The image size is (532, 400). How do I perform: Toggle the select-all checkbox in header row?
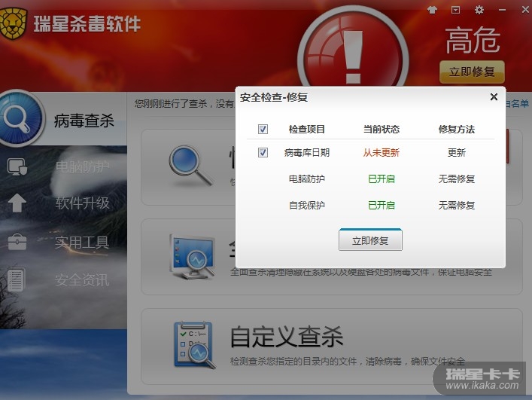point(263,129)
